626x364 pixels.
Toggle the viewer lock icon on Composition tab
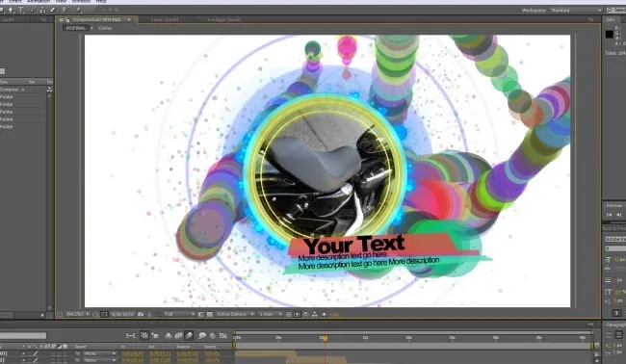pos(67,19)
